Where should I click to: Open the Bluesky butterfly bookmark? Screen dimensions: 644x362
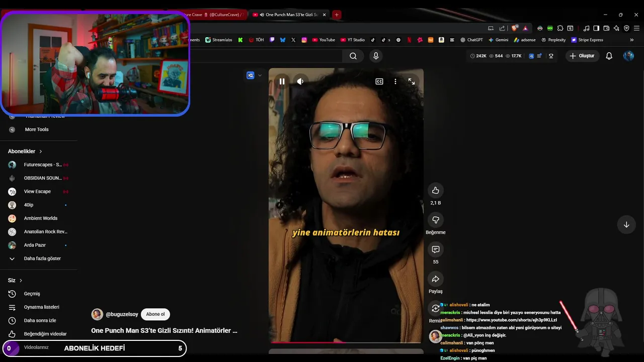tap(283, 40)
